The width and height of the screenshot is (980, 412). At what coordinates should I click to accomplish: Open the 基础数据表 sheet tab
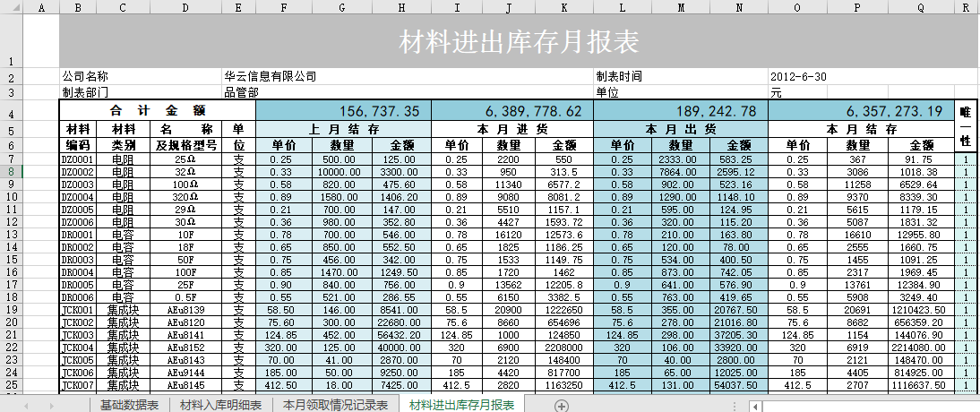click(x=129, y=406)
